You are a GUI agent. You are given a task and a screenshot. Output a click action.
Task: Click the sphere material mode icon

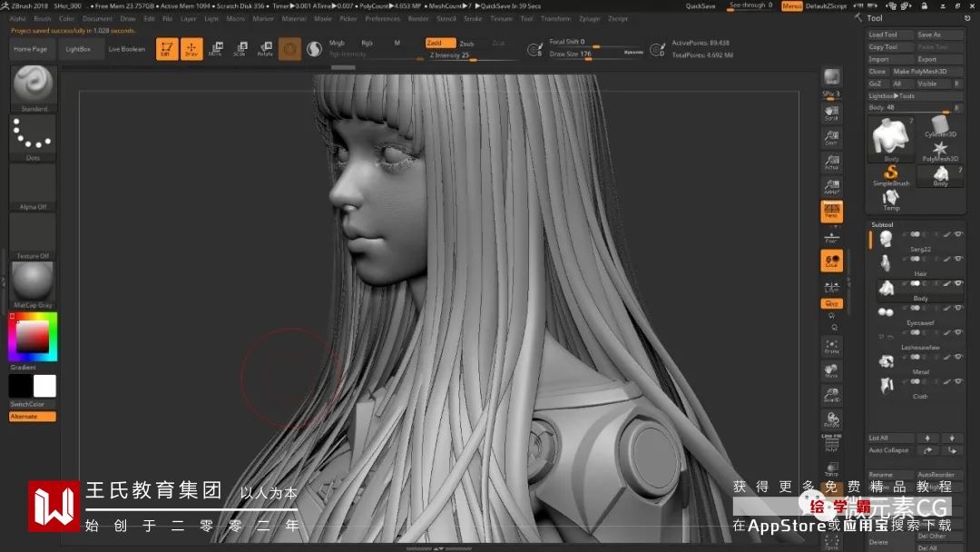[x=314, y=49]
